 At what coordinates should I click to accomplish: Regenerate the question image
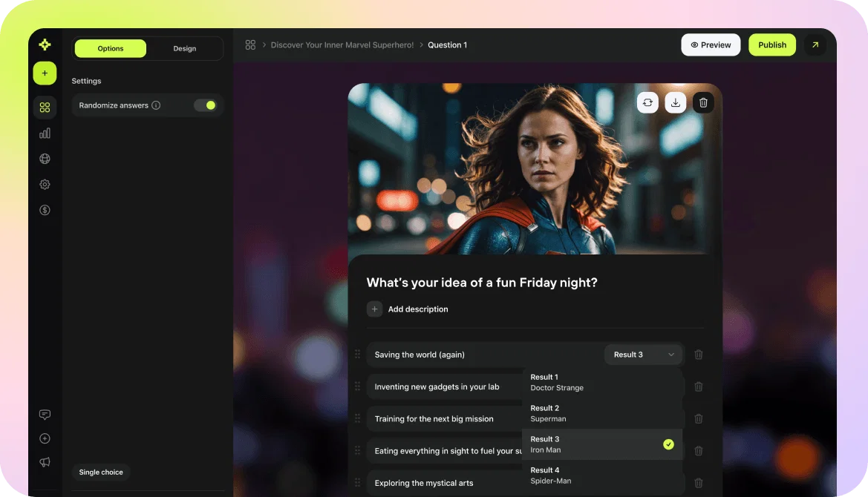(x=647, y=103)
